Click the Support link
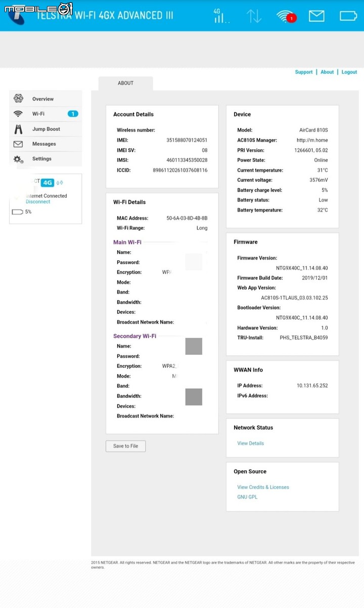Viewport: 364px width, 608px height. (x=304, y=72)
